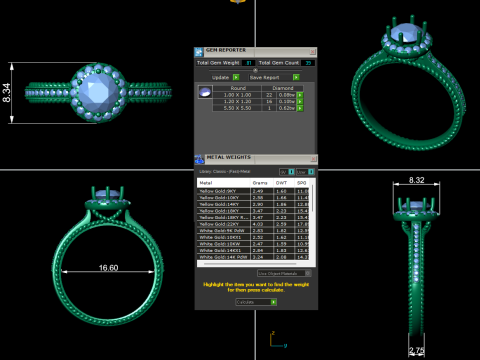Select the Yellow Gold 22KY row

(x=253, y=224)
